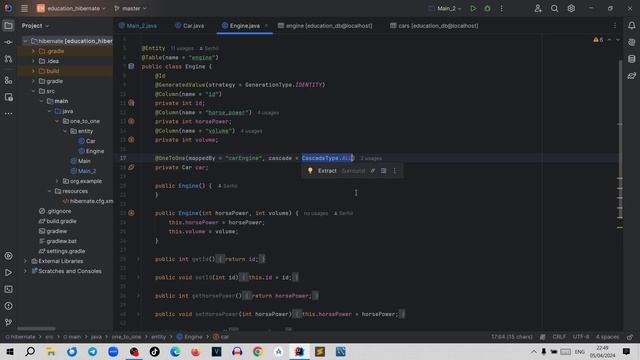Open cars database table tab
Image resolution: width=640 pixels, height=360 pixels.
point(434,26)
